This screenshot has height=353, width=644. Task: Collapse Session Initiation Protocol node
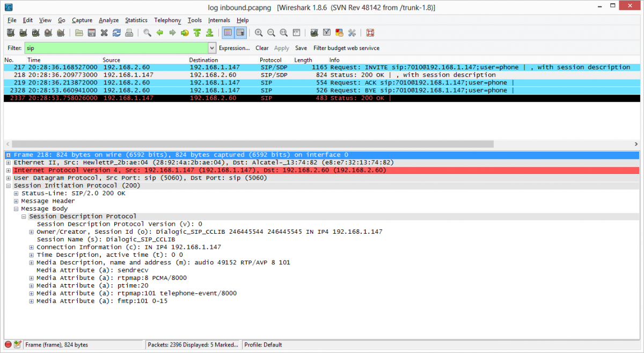coord(9,185)
